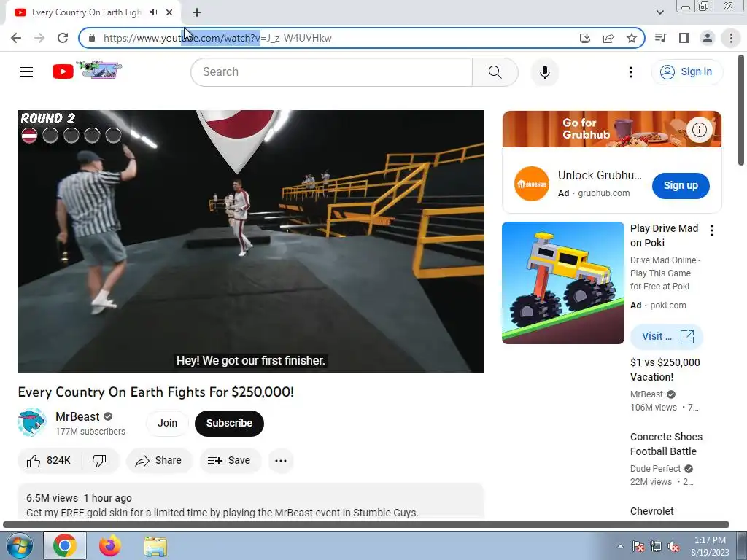Click the Chevrolet recommendation title
This screenshot has width=747, height=560.
coord(651,511)
